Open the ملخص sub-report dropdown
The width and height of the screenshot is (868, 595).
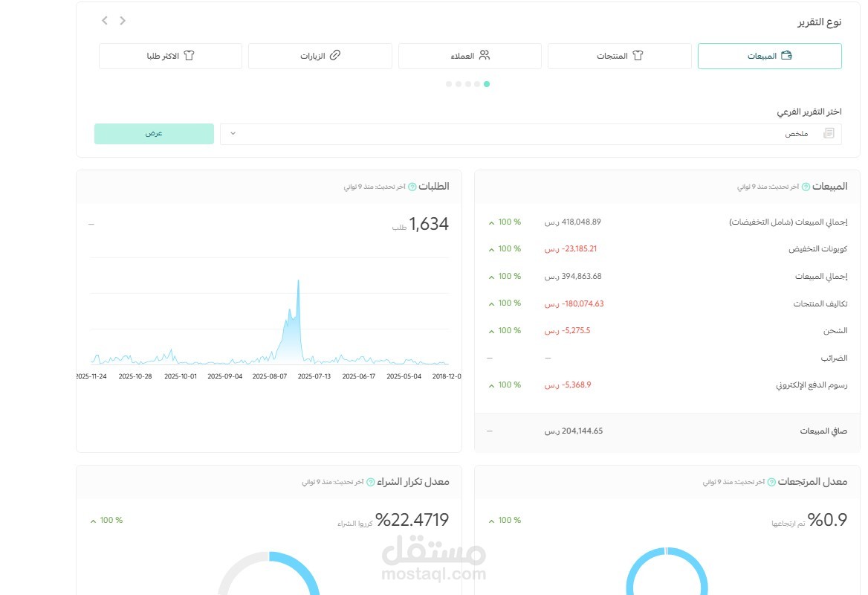click(232, 133)
